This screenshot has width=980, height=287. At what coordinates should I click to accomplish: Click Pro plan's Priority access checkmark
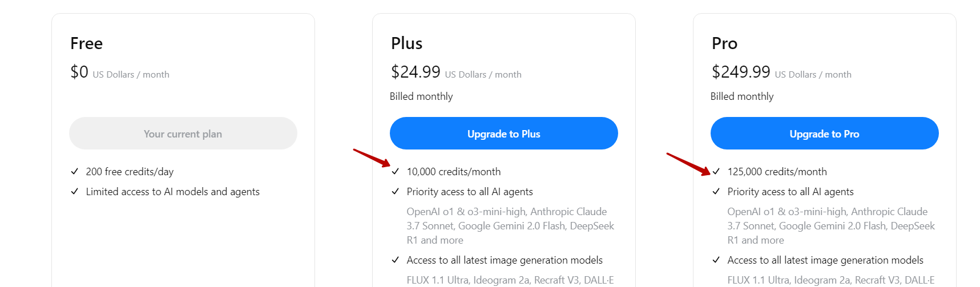coord(716,191)
